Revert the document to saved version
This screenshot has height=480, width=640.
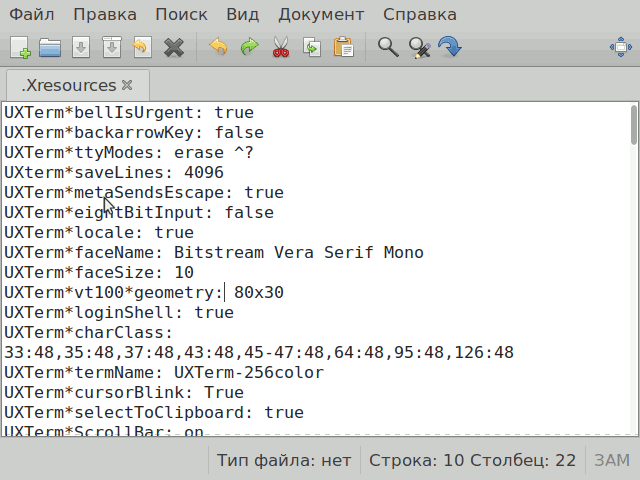coord(142,47)
